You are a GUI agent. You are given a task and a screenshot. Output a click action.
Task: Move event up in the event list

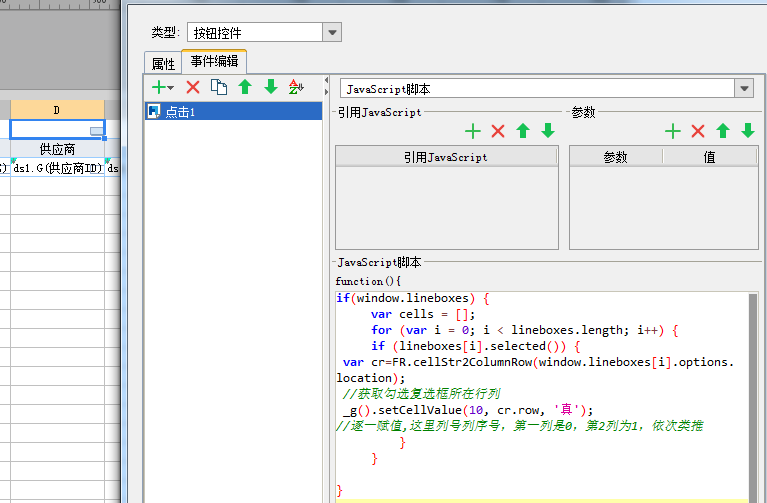[x=245, y=88]
